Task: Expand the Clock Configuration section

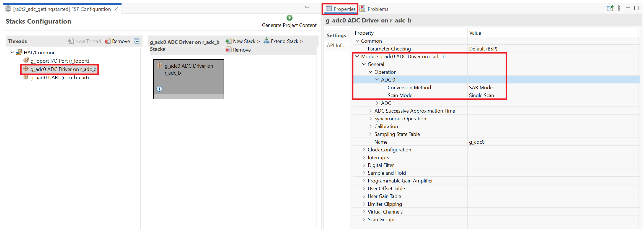Action: click(364, 150)
